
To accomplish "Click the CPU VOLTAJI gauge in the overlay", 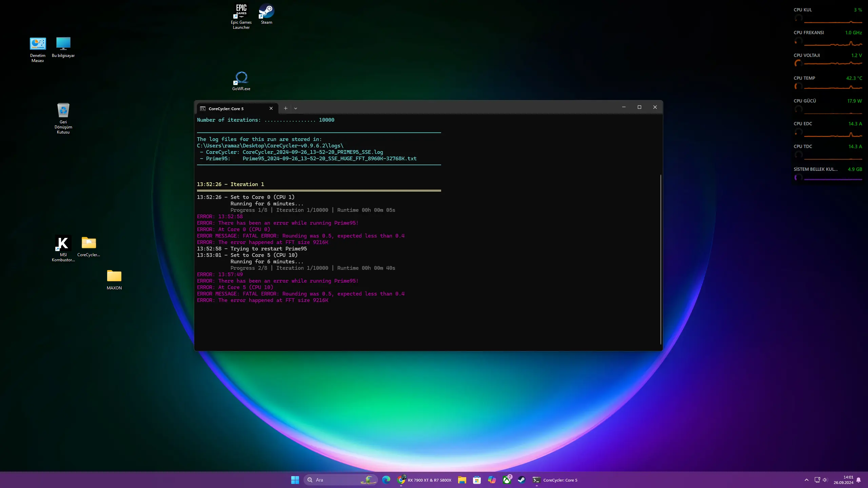I will (x=798, y=63).
